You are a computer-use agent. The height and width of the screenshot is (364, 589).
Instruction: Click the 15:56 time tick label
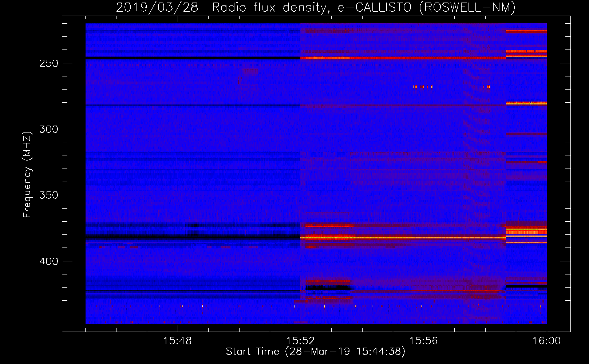423,341
